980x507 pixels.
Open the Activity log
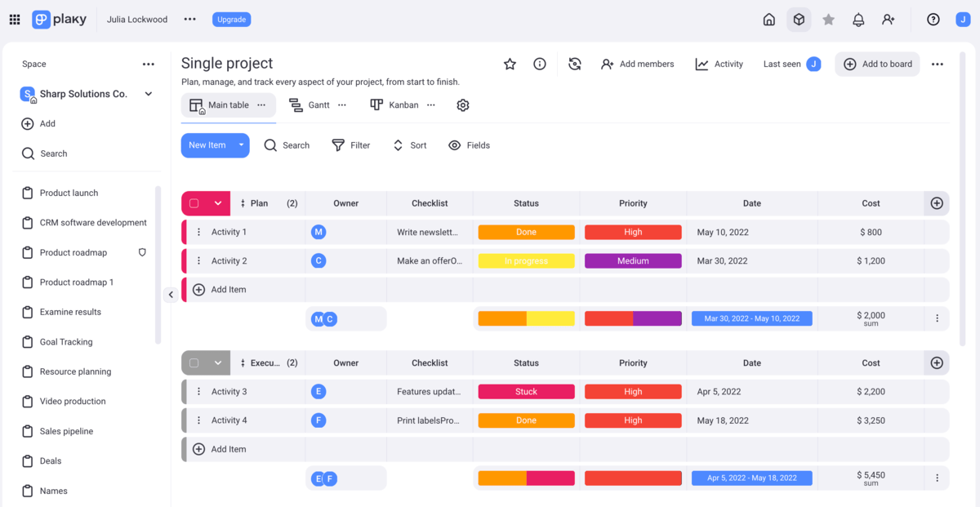click(x=719, y=64)
